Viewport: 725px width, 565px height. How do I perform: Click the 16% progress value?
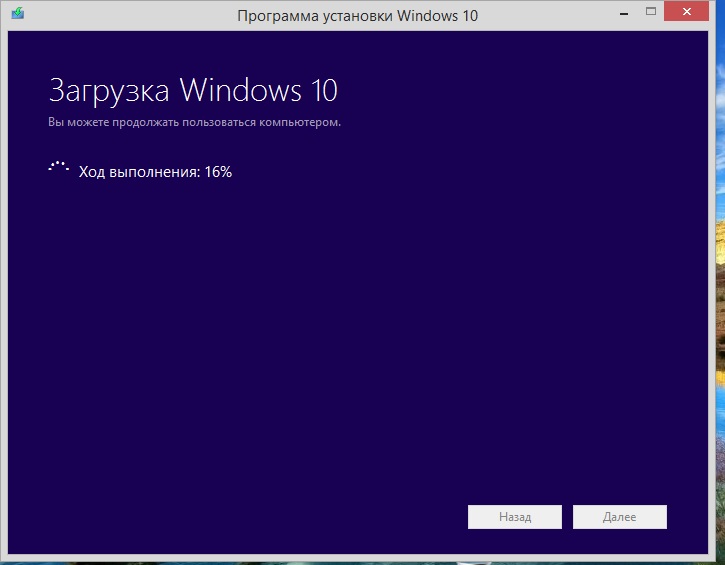click(218, 171)
